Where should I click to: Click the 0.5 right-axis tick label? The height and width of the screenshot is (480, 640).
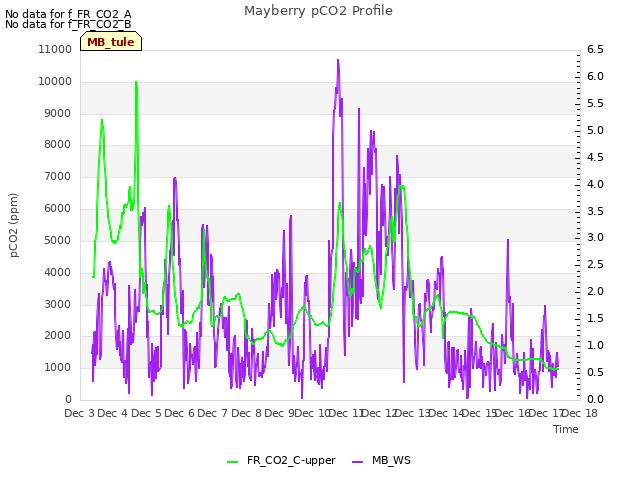point(595,372)
